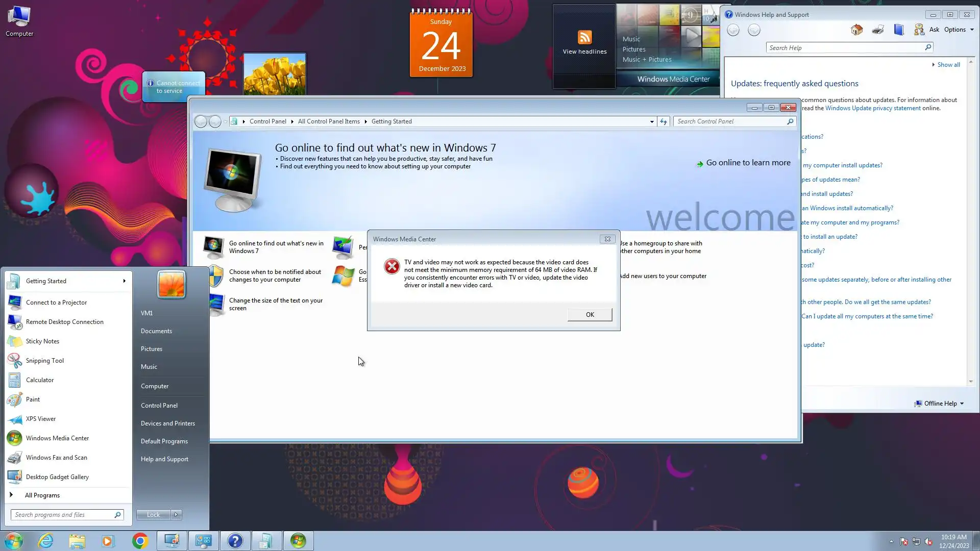
Task: Click the Help home icon
Action: [856, 30]
